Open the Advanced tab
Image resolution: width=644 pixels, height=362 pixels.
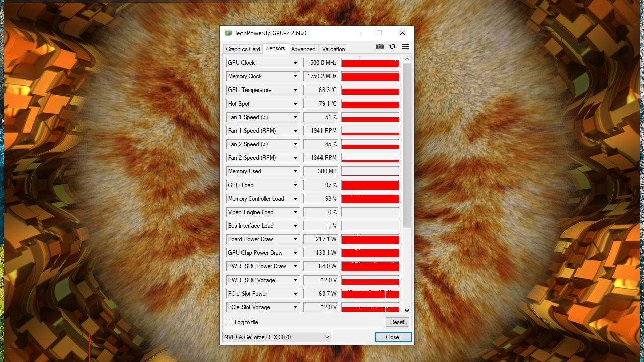303,49
